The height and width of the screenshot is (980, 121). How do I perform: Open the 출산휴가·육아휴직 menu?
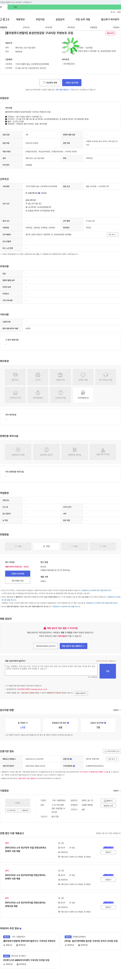(110, 19)
